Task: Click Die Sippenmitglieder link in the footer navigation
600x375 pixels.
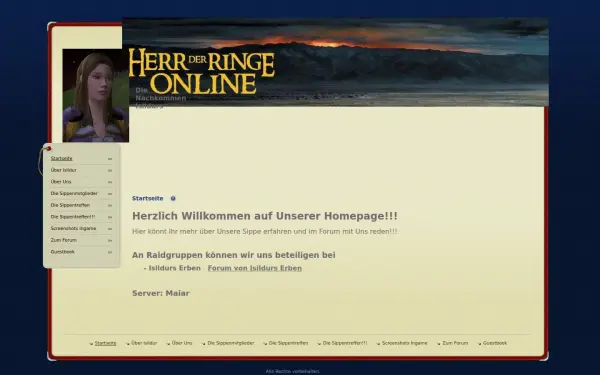Action: (230, 343)
